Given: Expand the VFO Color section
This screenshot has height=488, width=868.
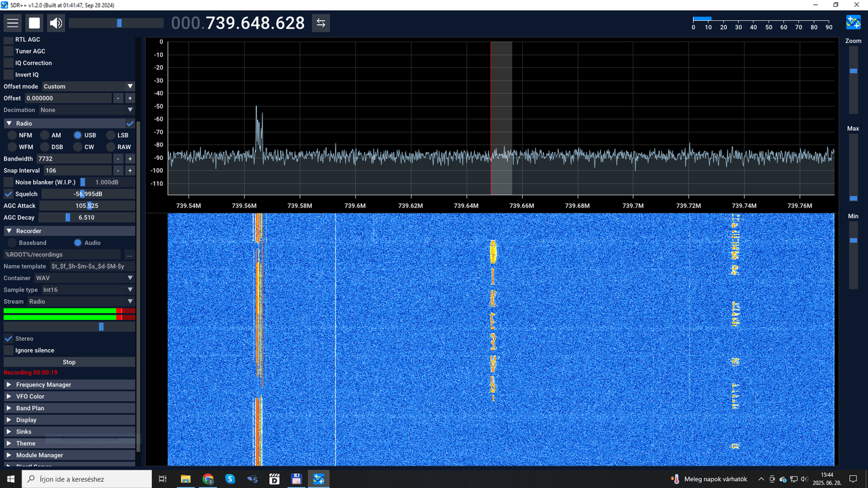Looking at the screenshot, I should (69, 396).
